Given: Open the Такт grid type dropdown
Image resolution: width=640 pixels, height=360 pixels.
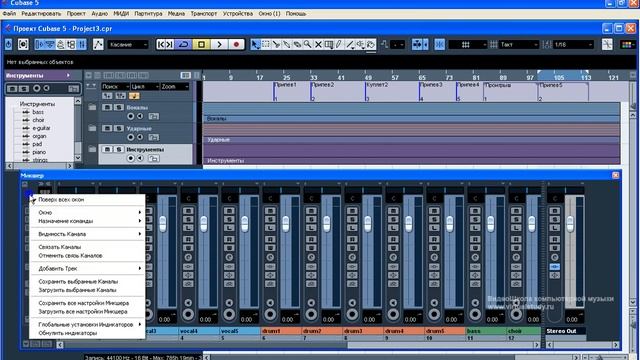Looking at the screenshot, I should [520, 44].
